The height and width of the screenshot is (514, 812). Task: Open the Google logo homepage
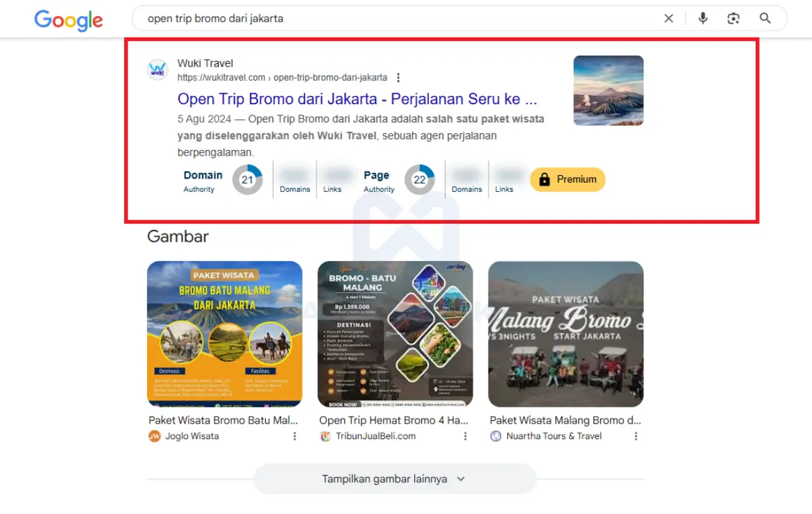[68, 20]
